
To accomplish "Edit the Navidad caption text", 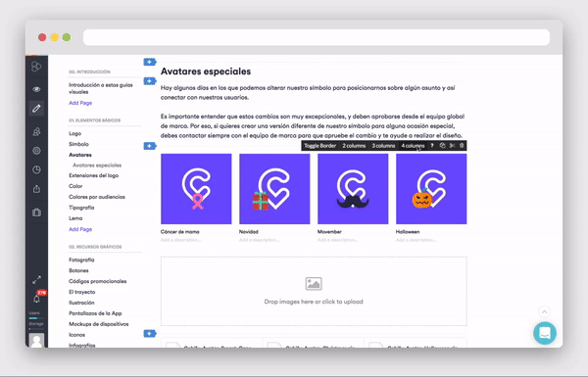I will [249, 232].
